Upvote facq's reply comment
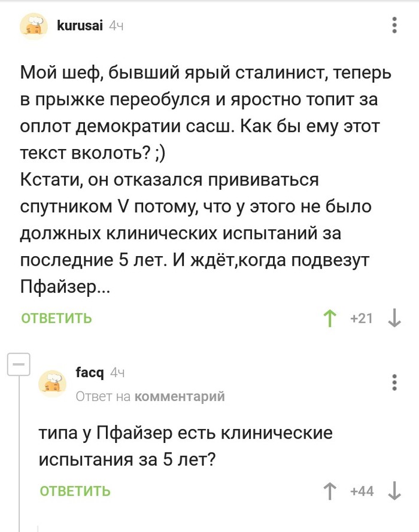The width and height of the screenshot is (419, 532). [x=330, y=491]
